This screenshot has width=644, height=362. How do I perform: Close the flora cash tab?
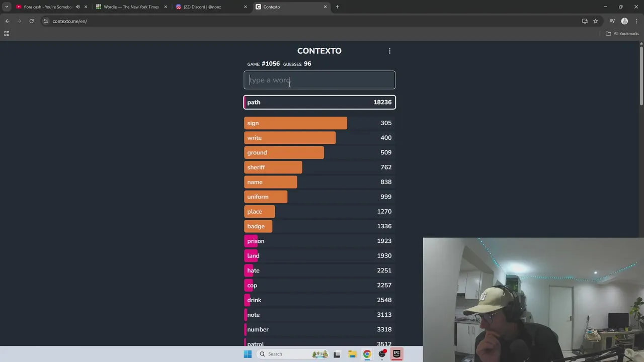(x=86, y=7)
